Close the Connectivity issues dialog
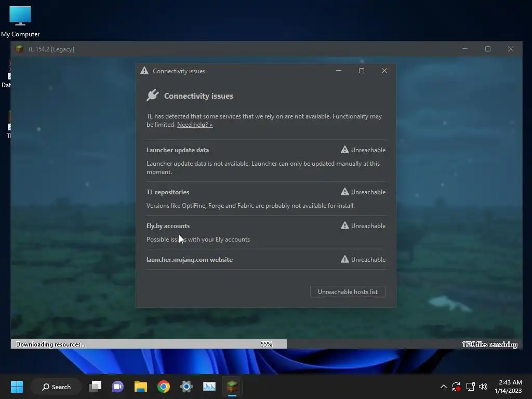 384,71
